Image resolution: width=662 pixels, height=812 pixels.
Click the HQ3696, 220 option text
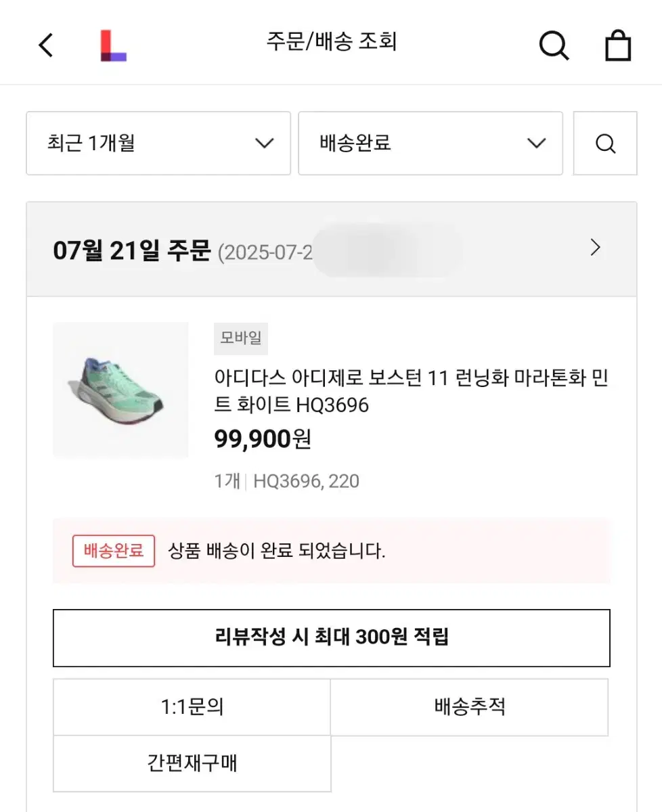[x=306, y=481]
